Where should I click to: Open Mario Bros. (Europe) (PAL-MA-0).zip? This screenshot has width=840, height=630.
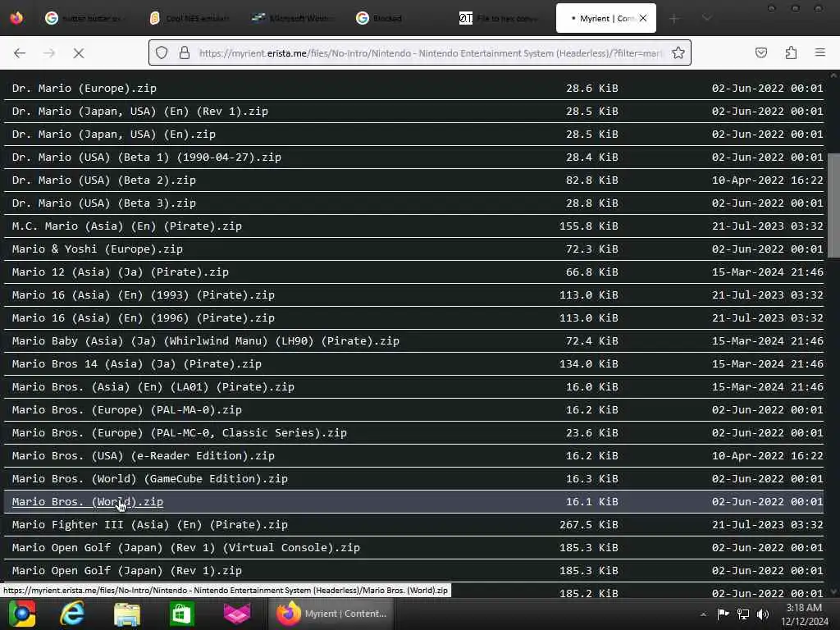(x=127, y=410)
